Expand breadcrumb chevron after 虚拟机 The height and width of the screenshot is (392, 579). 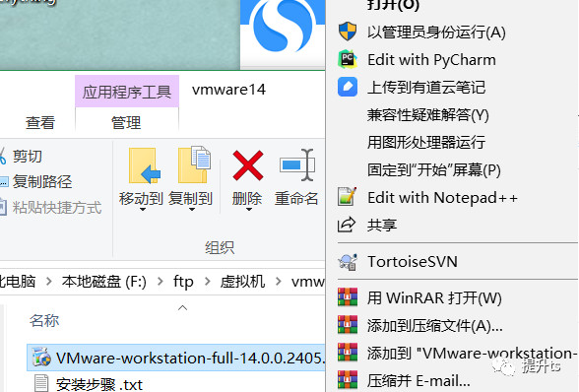pyautogui.click(x=278, y=282)
